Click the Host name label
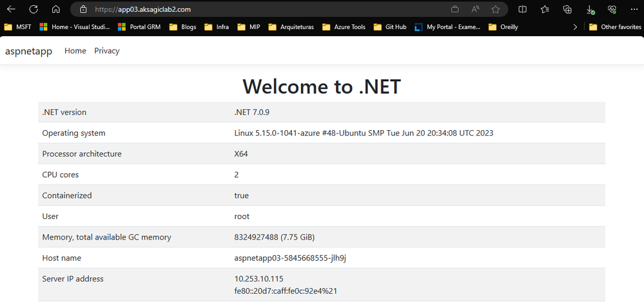The image size is (644, 306). tap(62, 258)
